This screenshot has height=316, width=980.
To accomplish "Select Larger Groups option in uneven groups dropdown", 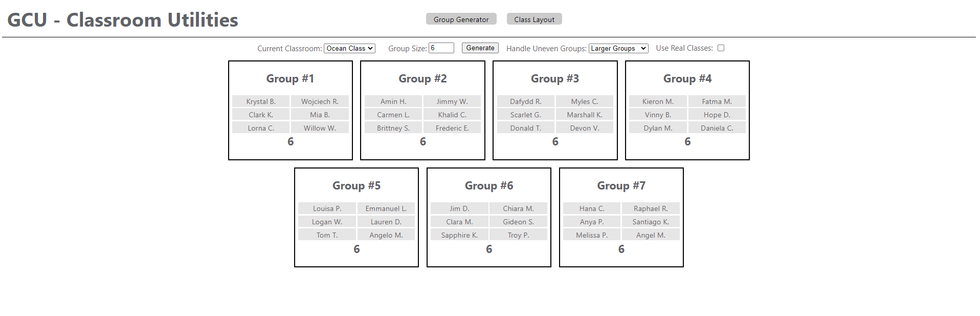I will click(618, 48).
